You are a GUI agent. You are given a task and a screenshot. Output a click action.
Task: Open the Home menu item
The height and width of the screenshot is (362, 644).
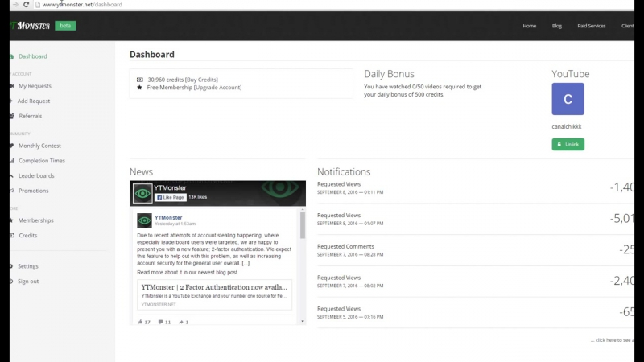pyautogui.click(x=529, y=26)
